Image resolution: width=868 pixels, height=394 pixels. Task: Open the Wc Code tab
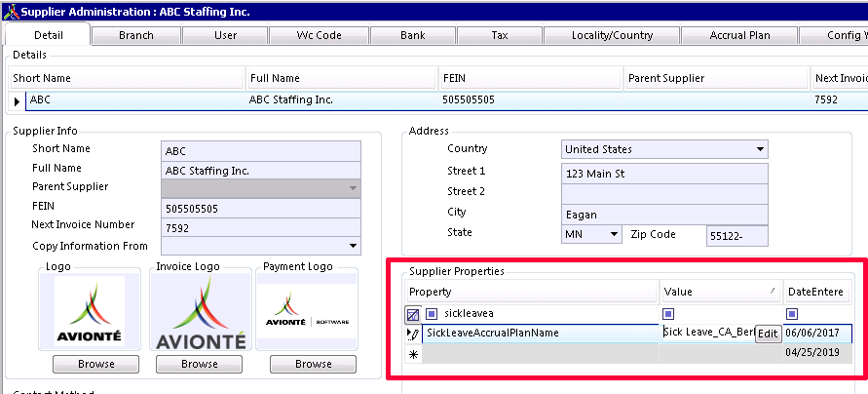tap(319, 35)
